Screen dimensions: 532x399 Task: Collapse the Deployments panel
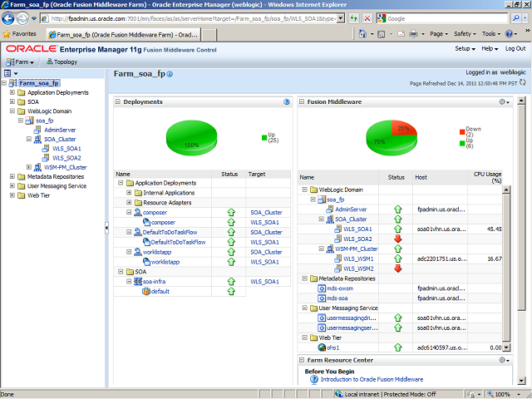pos(119,102)
